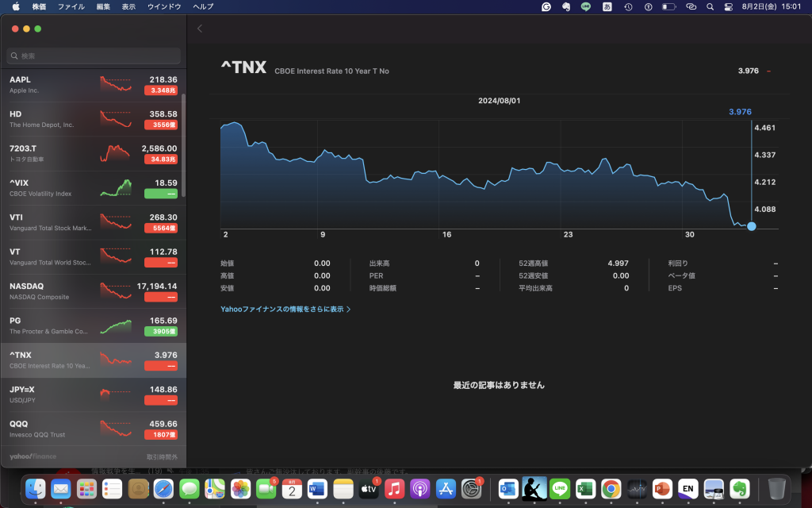812x508 pixels.
Task: Open LINE from the menu bar icon
Action: coord(584,6)
